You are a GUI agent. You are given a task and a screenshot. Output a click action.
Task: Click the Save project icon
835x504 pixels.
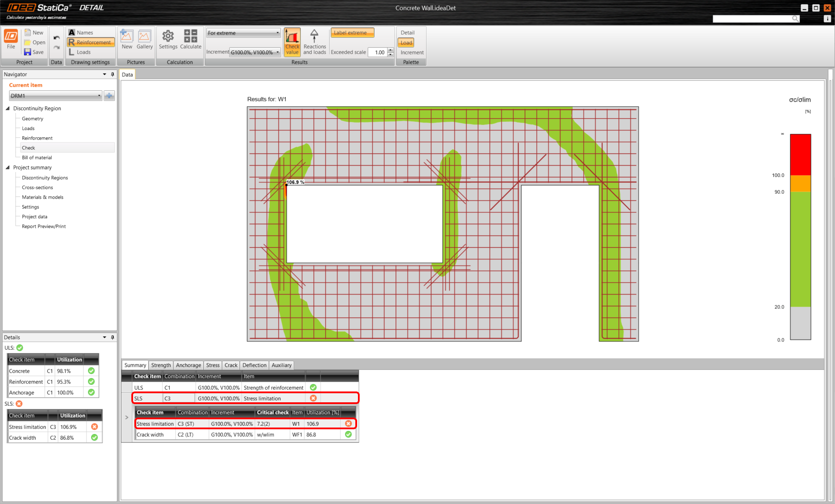(x=28, y=52)
